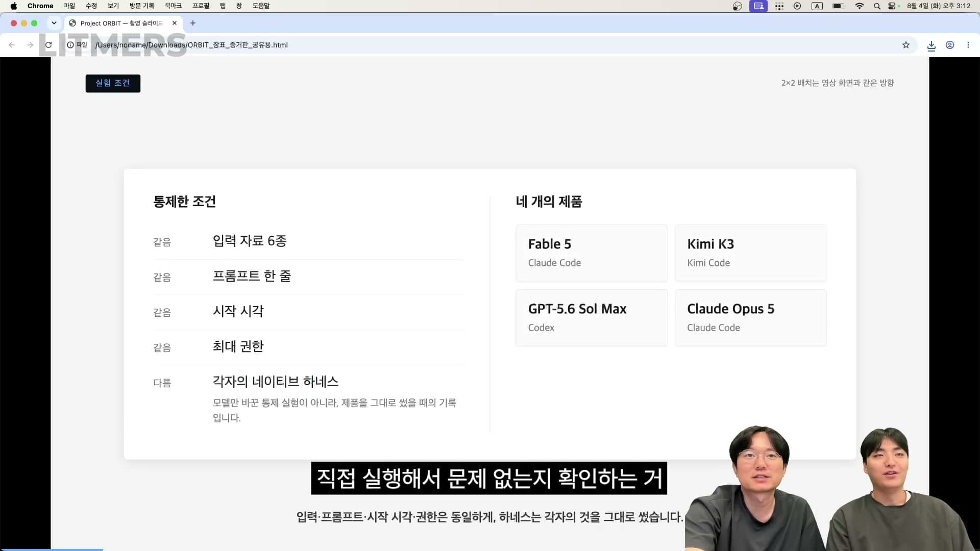The image size is (980, 551).
Task: Open the 수정 menu
Action: coord(91,6)
